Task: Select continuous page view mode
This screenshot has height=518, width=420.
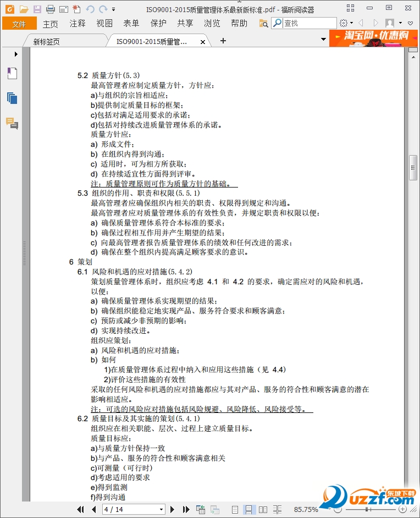Action: (x=248, y=510)
